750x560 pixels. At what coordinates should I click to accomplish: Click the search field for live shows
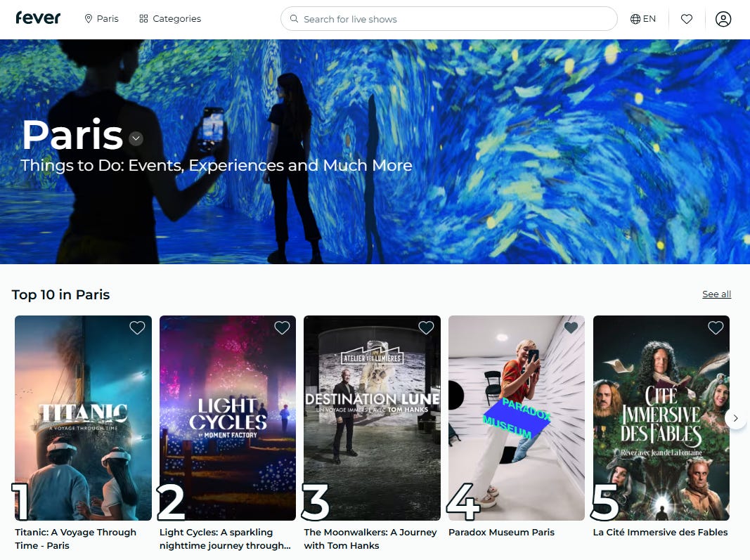click(448, 19)
